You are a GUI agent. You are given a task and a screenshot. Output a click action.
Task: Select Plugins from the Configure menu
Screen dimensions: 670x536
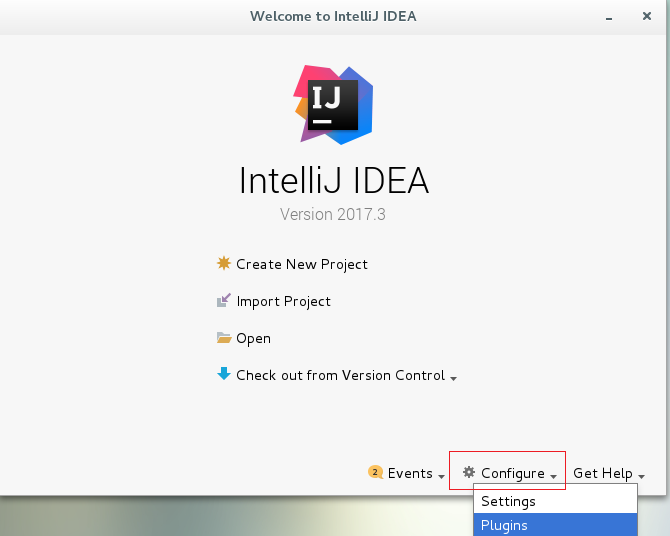[x=555, y=524]
